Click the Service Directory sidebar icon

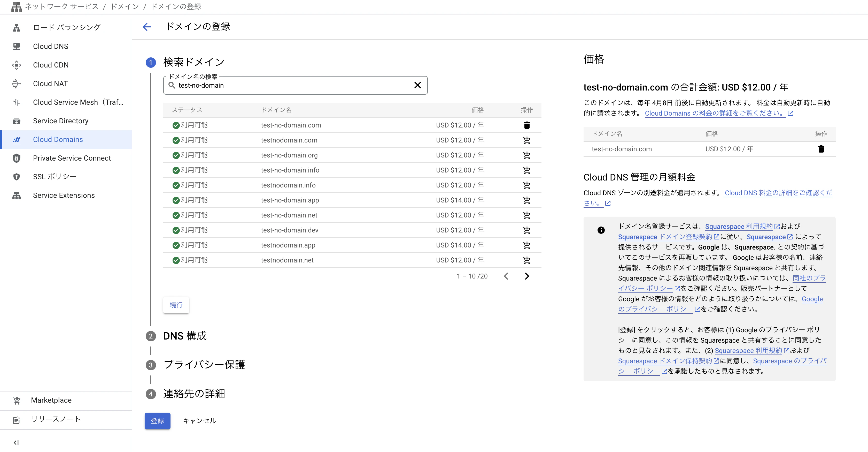17,121
